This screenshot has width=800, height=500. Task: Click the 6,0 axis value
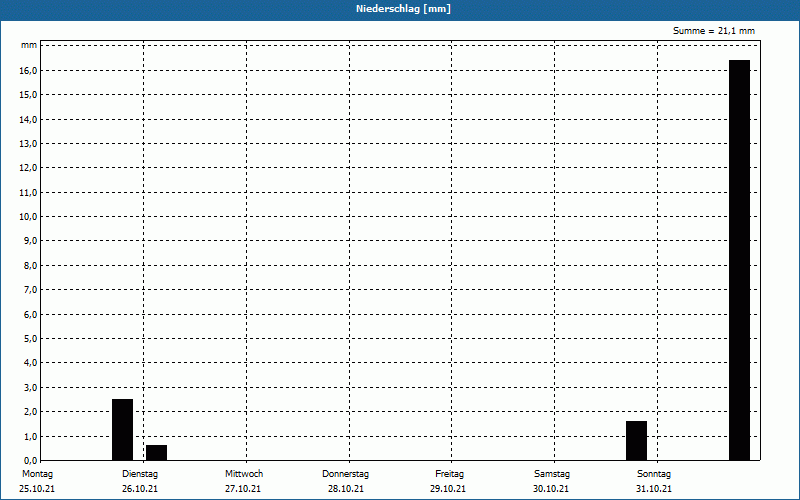(30, 314)
